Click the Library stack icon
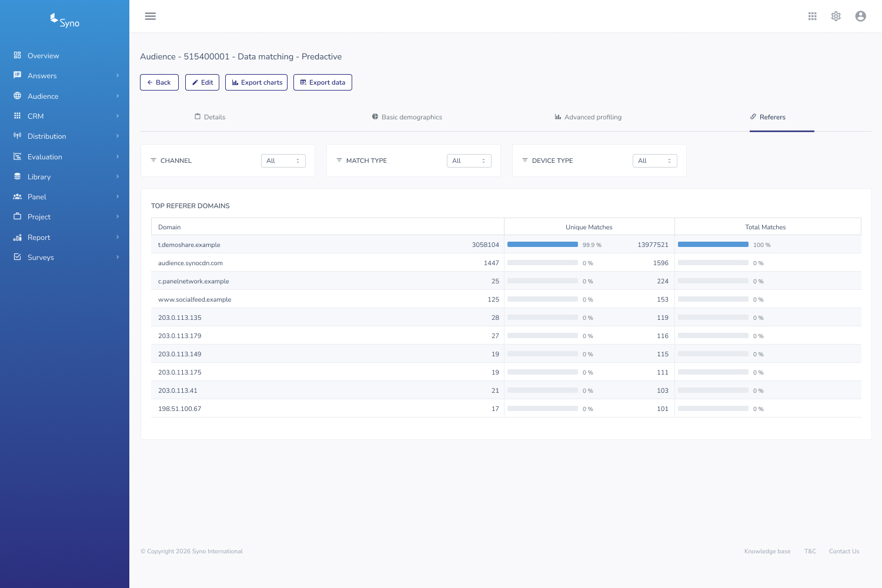Image resolution: width=882 pixels, height=588 pixels. (17, 176)
